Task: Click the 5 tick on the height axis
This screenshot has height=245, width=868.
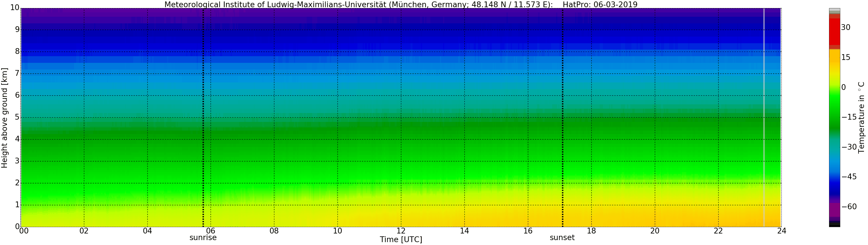Action: click(17, 117)
